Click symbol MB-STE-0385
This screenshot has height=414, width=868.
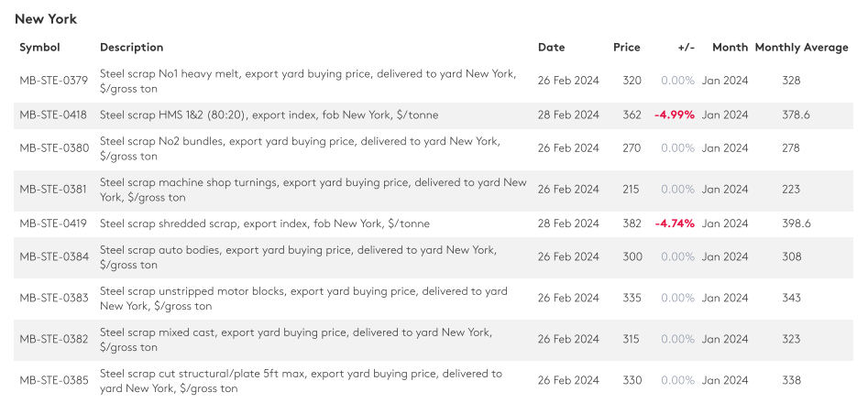(x=54, y=381)
